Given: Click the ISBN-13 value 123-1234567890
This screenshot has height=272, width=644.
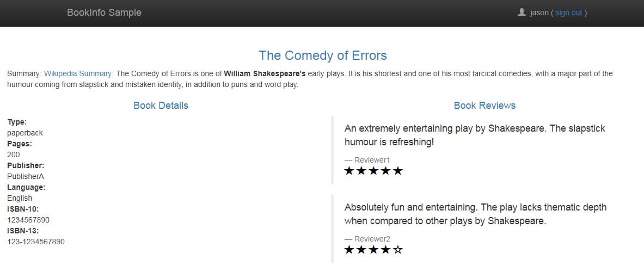Looking at the screenshot, I should 36,242.
